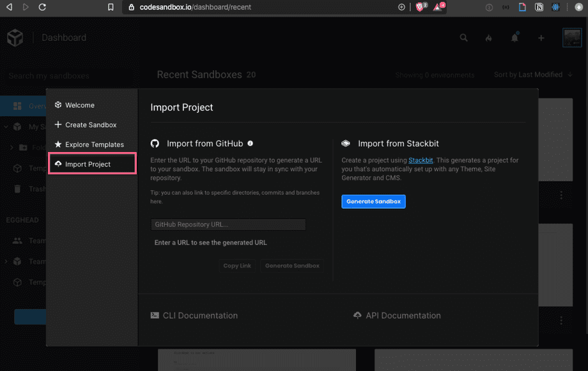588x371 pixels.
Task: Open API Documentation link
Action: [397, 315]
